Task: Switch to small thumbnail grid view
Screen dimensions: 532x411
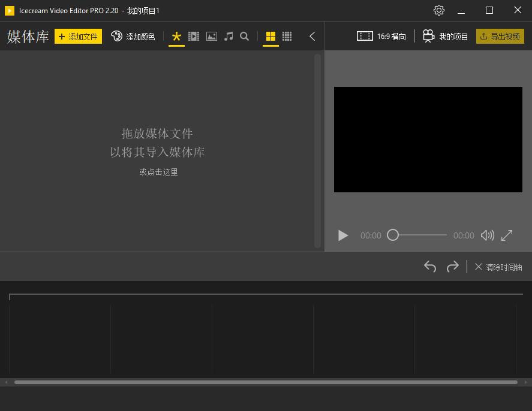Action: [x=287, y=37]
